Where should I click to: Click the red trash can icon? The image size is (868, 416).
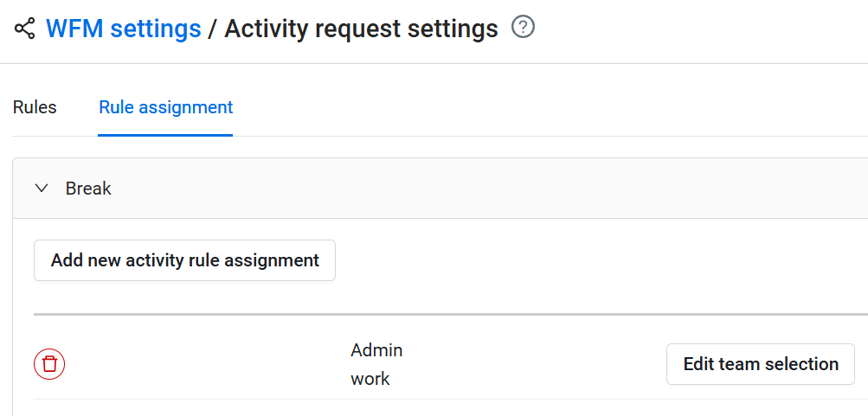tap(49, 364)
